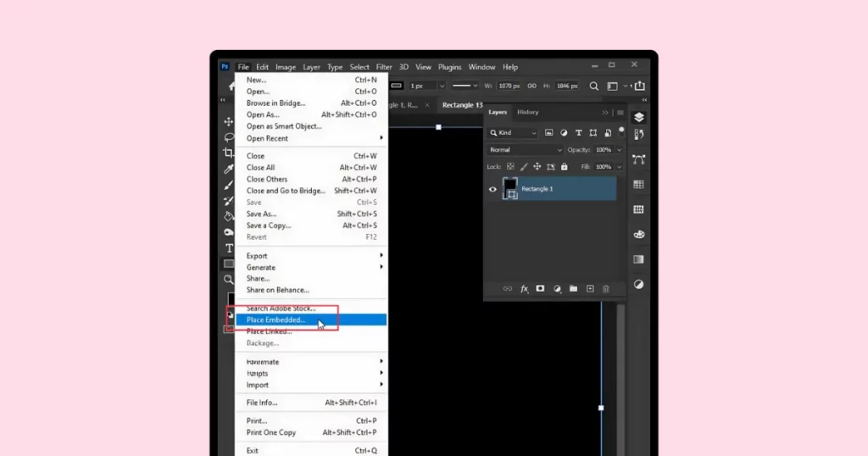Image resolution: width=868 pixels, height=456 pixels.
Task: Select the Brush tool
Action: tap(228, 185)
